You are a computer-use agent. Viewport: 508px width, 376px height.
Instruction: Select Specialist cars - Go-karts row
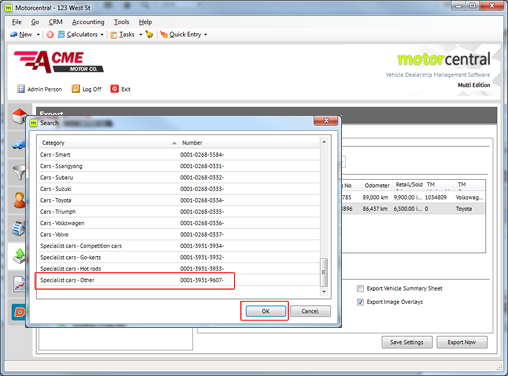[x=179, y=257]
